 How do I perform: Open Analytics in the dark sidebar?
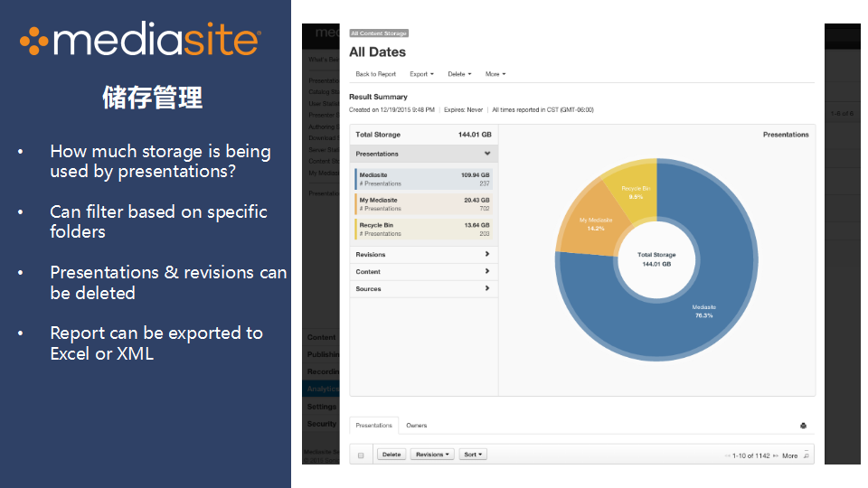coord(322,389)
